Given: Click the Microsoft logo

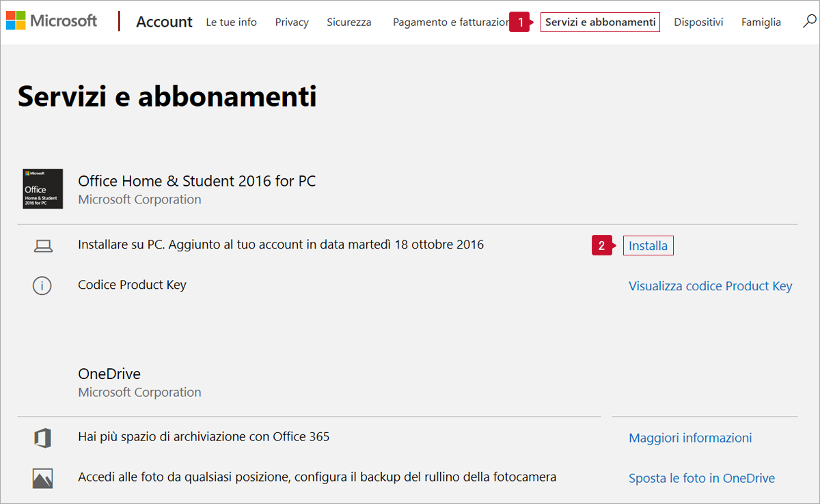Looking at the screenshot, I should coord(51,21).
